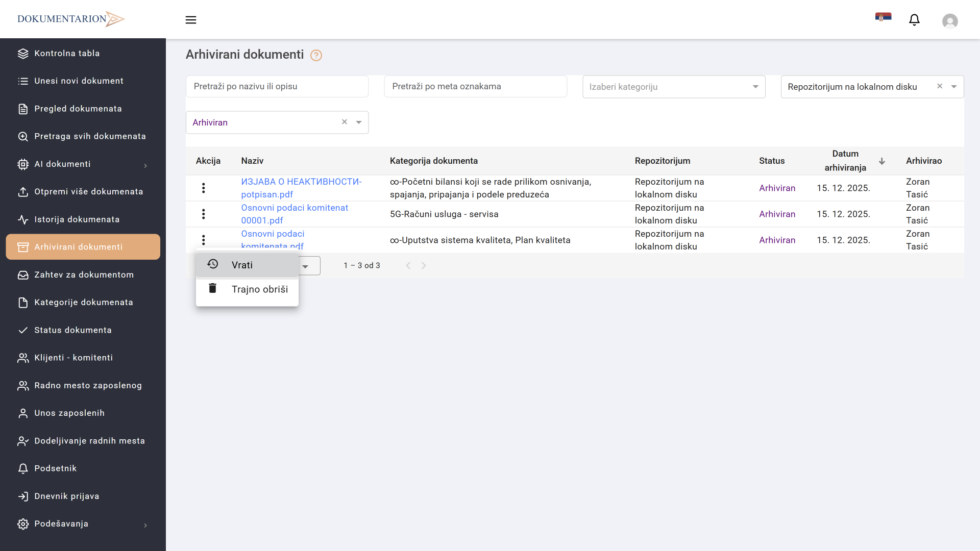980x551 pixels.
Task: Click the help question mark icon
Action: coord(316,55)
